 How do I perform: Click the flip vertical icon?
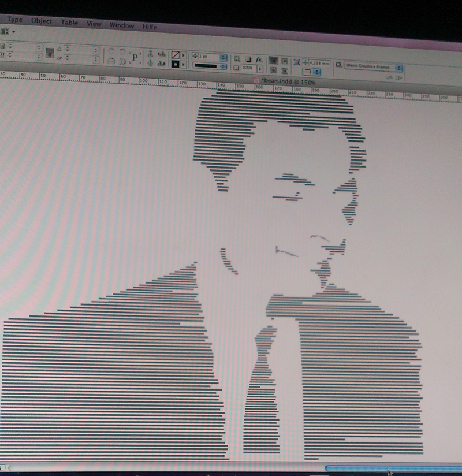coord(122,62)
